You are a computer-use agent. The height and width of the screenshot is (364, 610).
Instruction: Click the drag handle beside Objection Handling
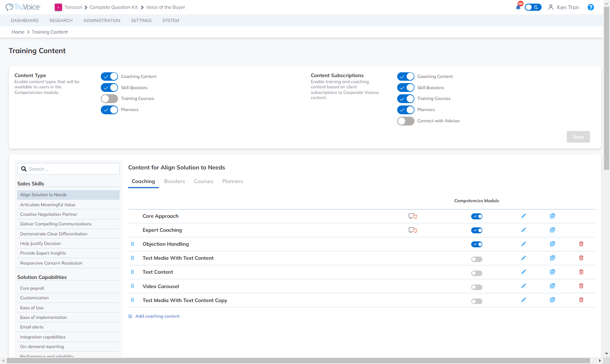coord(132,244)
